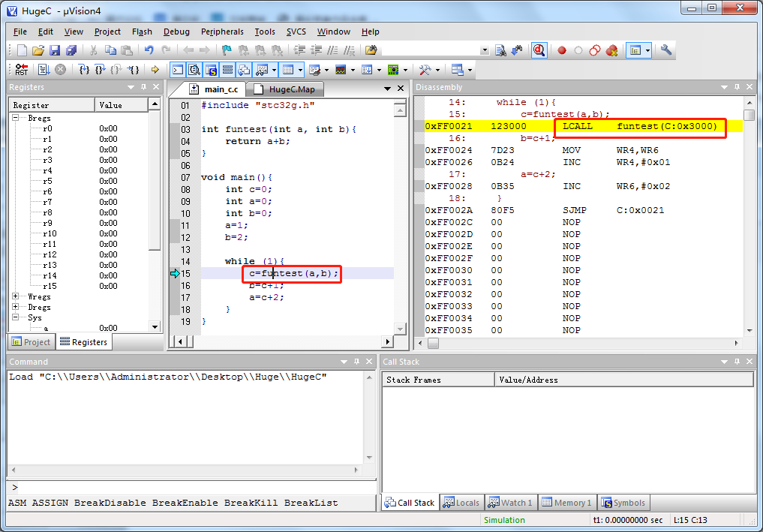763x532 pixels.
Task: Click the Indent selection icon
Action: (x=300, y=50)
